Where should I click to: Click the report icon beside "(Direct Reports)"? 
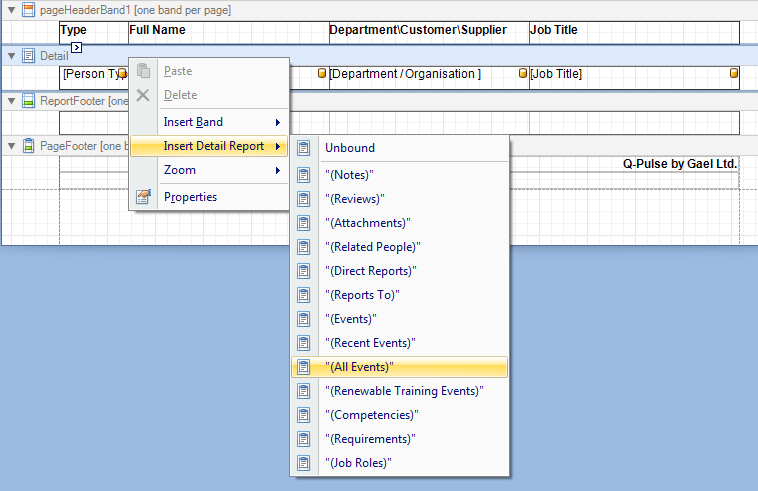click(304, 271)
